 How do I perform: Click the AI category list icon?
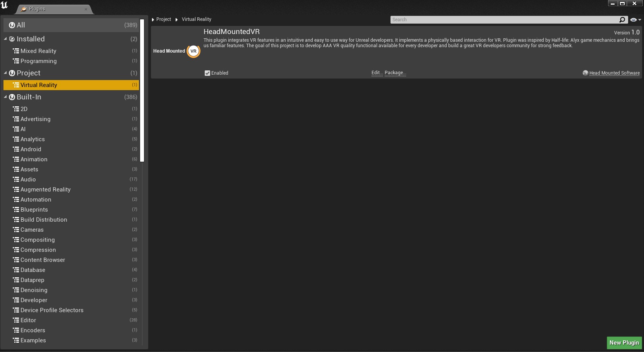coord(16,129)
